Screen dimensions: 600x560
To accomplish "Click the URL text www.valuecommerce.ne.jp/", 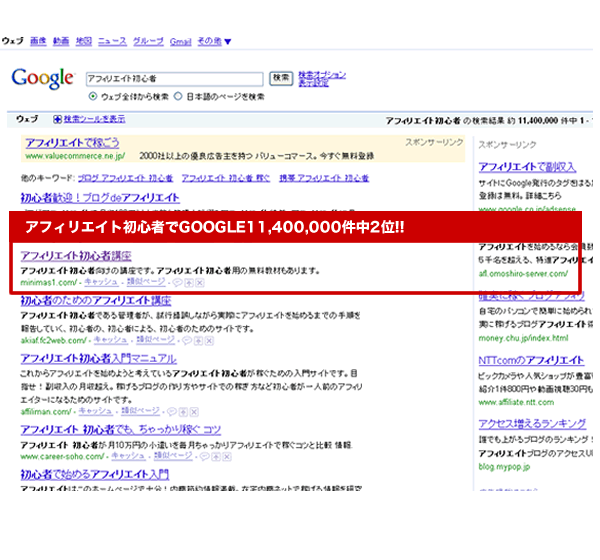I will pyautogui.click(x=75, y=156).
